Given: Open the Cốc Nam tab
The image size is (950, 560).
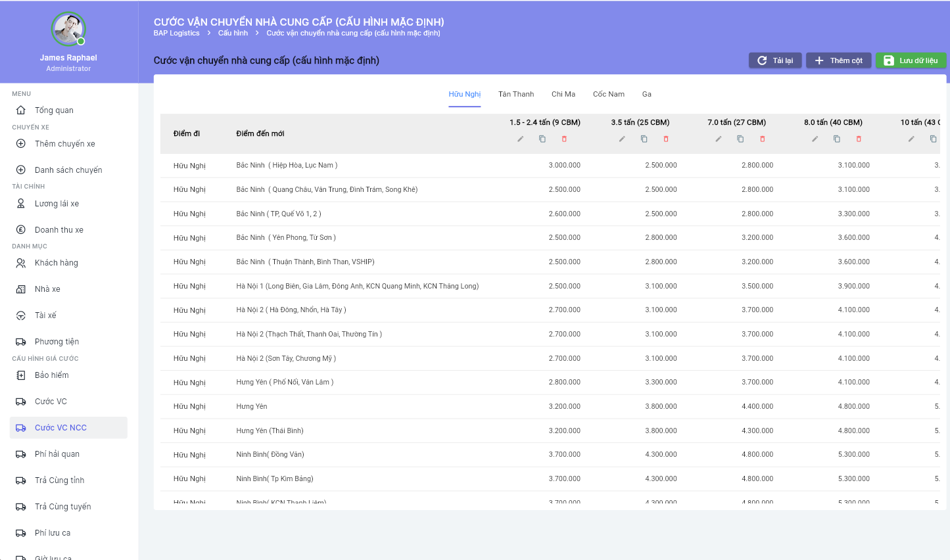Looking at the screenshot, I should coord(608,94).
